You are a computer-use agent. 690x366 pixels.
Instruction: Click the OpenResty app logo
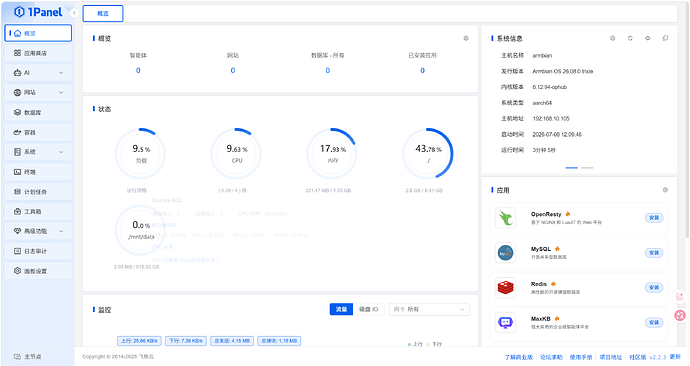505,218
